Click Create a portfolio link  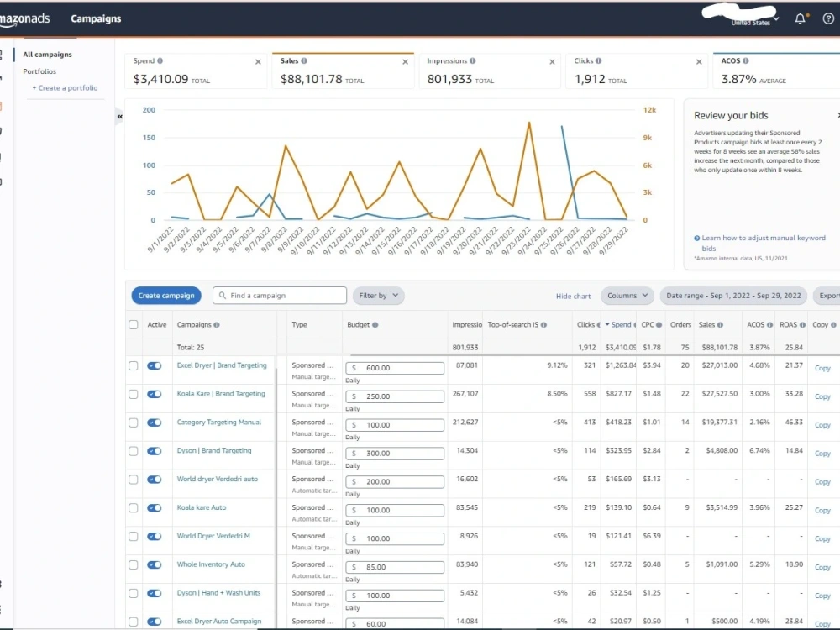[x=65, y=88]
